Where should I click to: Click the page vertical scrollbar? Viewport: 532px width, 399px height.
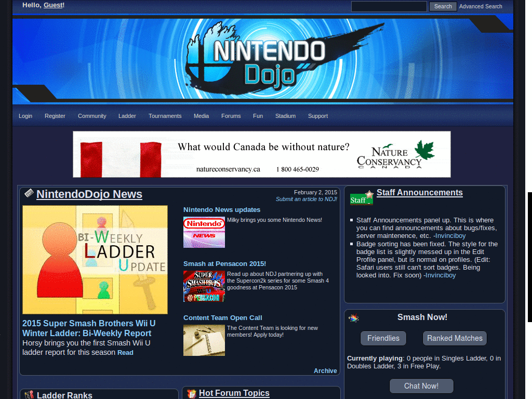pos(529,257)
